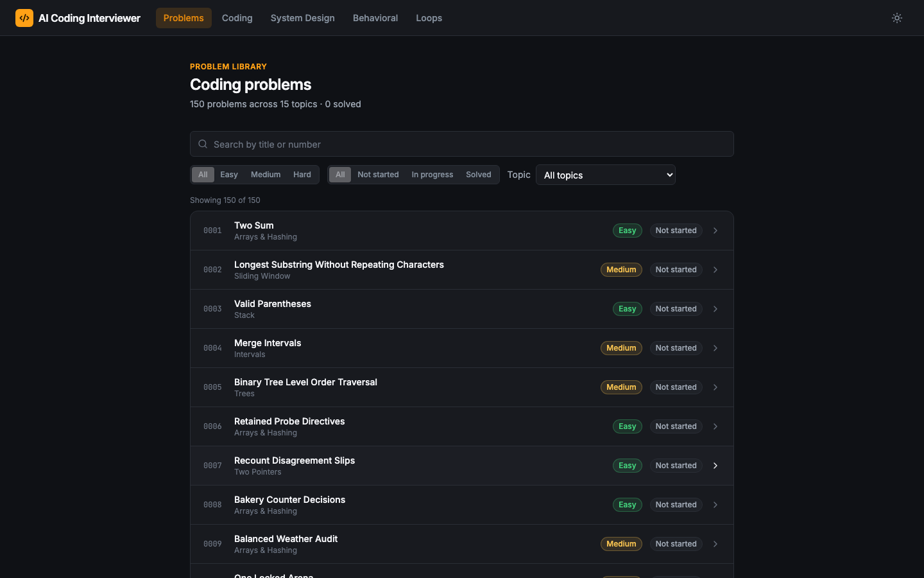The height and width of the screenshot is (578, 924).
Task: Show only Solved problems
Action: click(x=479, y=175)
